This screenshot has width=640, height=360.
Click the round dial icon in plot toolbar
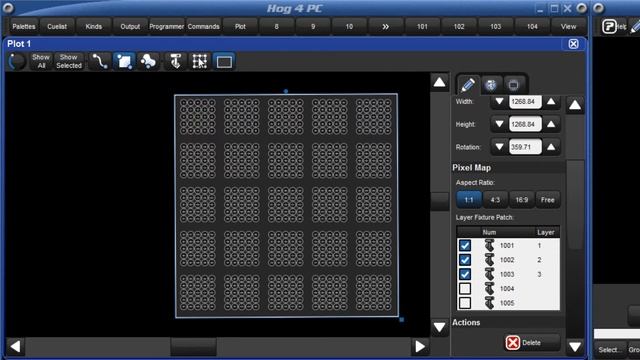pos(17,62)
